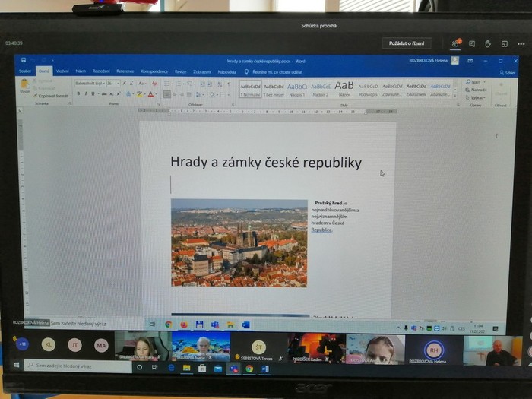Expand the styles gallery
The width and height of the screenshot is (532, 399).
[455, 97]
